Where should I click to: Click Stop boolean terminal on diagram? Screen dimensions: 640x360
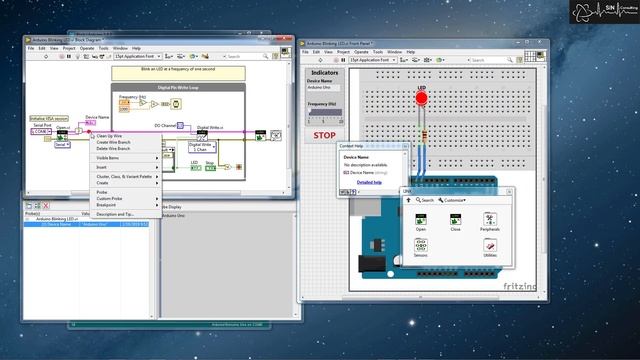(x=210, y=168)
